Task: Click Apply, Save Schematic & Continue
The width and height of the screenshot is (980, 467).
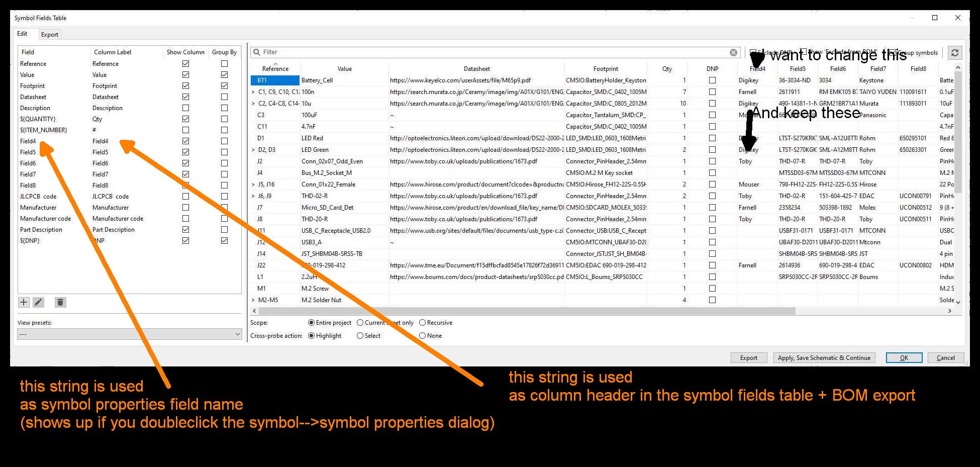Action: [824, 358]
